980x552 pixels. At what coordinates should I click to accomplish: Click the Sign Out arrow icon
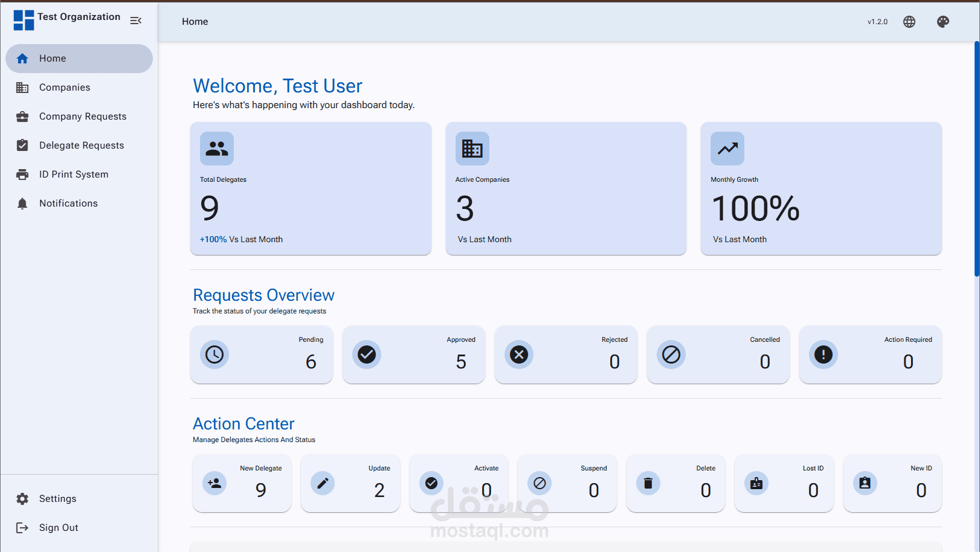22,528
